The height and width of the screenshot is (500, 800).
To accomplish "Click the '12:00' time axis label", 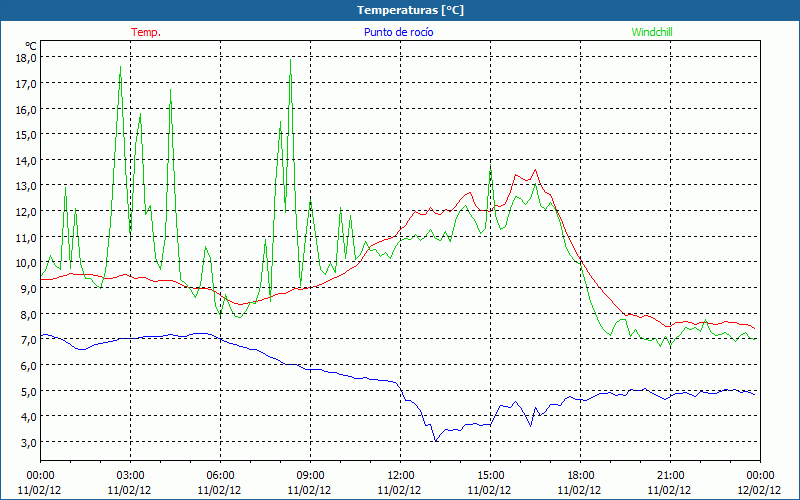I will [x=401, y=476].
